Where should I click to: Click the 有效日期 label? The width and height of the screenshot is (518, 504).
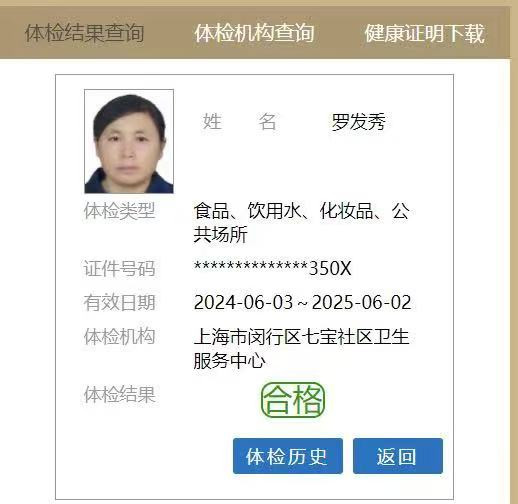pos(119,302)
